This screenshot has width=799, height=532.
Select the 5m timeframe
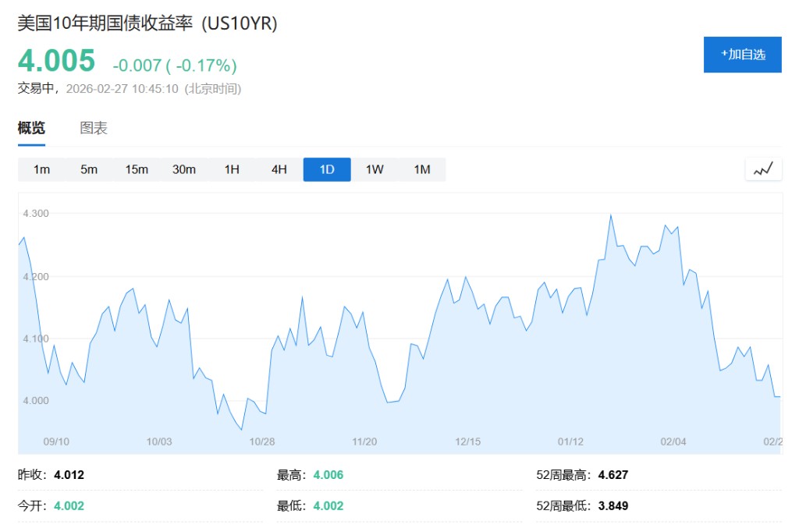[x=89, y=169]
